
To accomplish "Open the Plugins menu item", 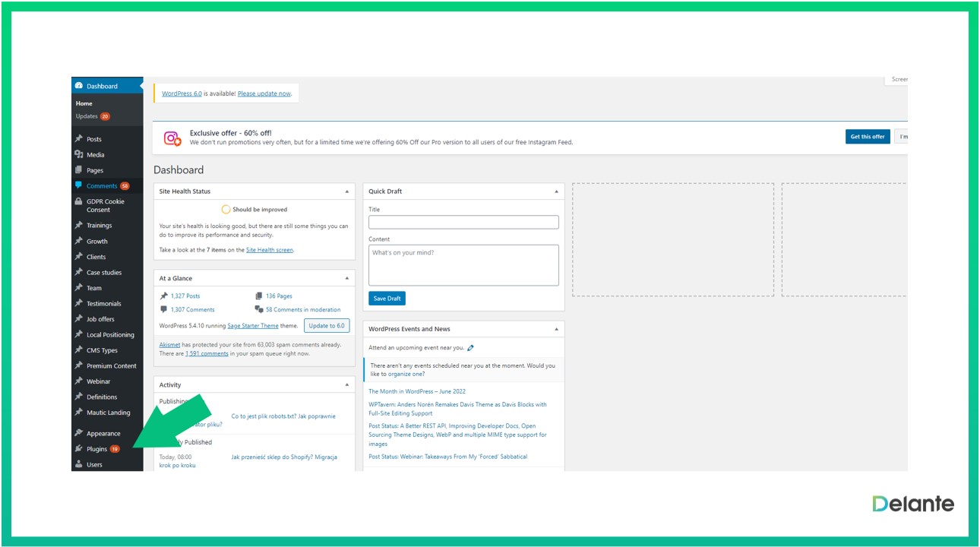I will (96, 449).
